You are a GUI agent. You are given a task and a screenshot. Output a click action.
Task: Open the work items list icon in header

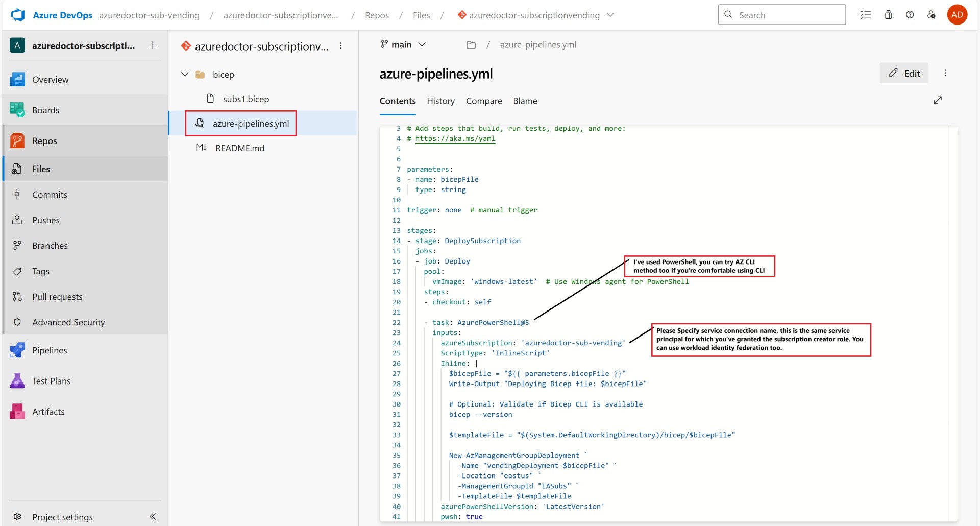pos(866,15)
